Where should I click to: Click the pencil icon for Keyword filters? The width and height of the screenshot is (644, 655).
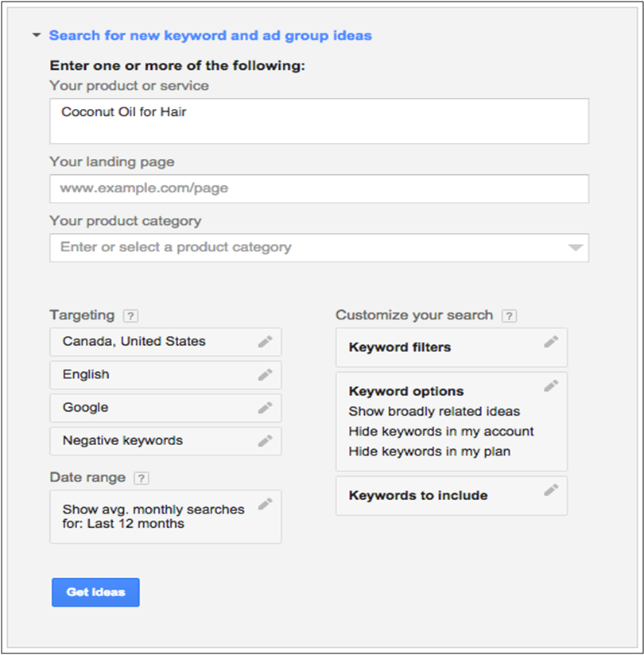click(x=551, y=342)
